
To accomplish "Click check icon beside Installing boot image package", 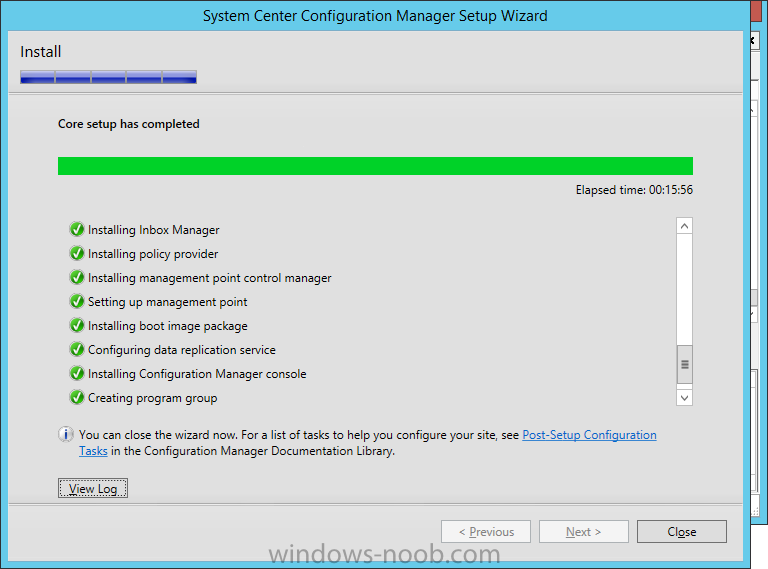I will [x=77, y=325].
